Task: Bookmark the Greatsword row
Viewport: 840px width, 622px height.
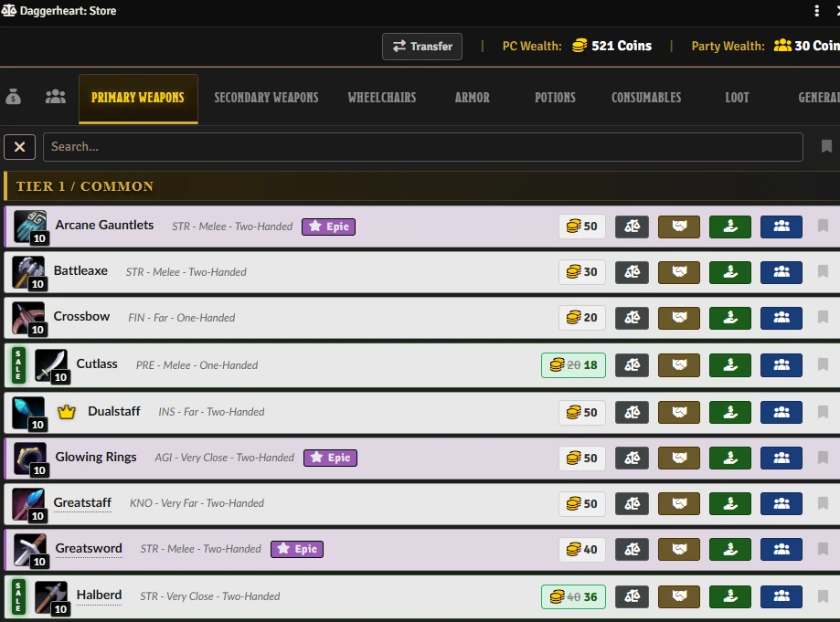Action: pos(823,549)
